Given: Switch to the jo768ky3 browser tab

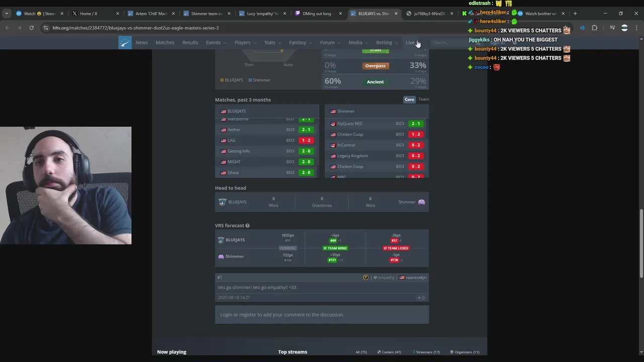Looking at the screenshot, I should 429,14.
